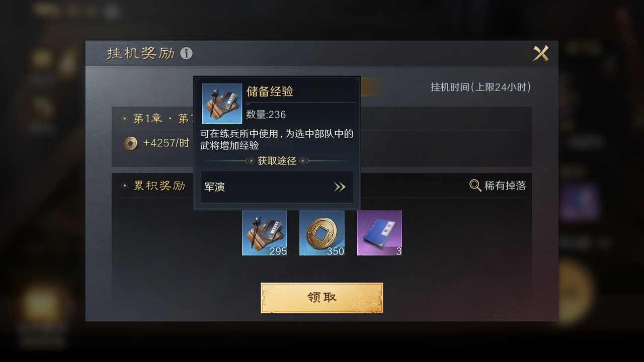Tap the 累积奖励 section heading
The width and height of the screenshot is (644, 362).
(x=159, y=186)
